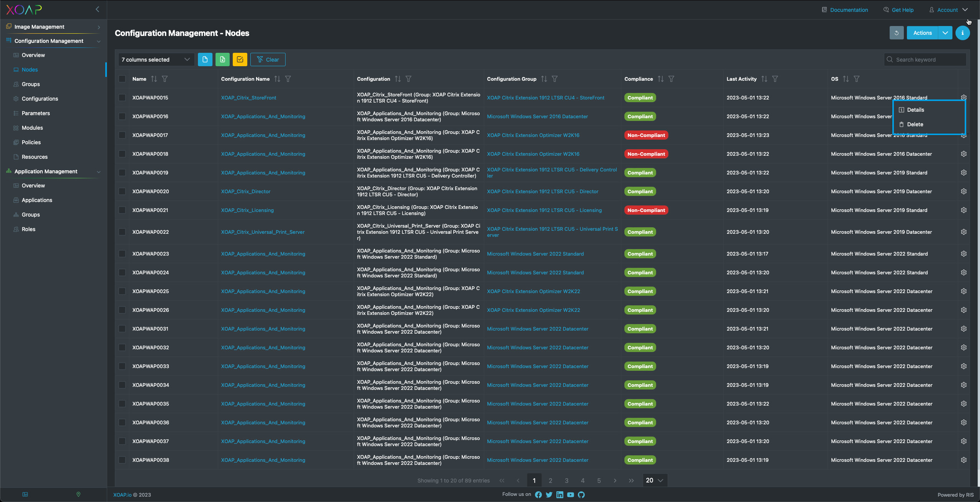Select checkbox for XOAPWAP0016 row
The image size is (980, 502).
click(122, 116)
